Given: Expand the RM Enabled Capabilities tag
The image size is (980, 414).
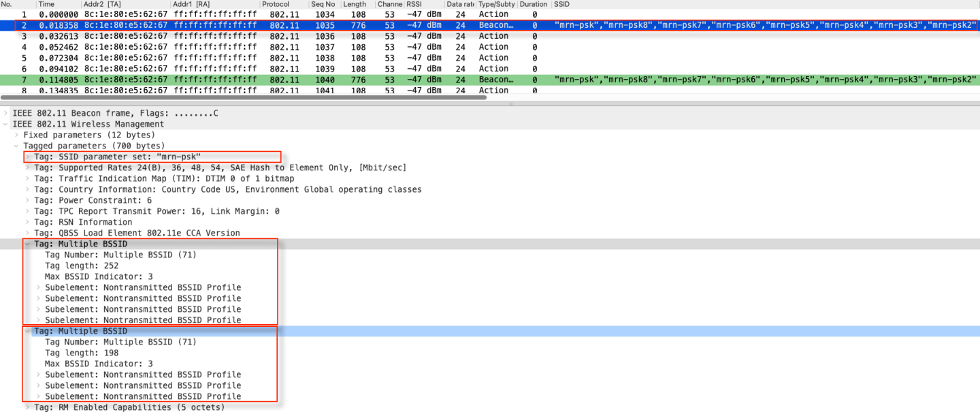Looking at the screenshot, I should 26,407.
